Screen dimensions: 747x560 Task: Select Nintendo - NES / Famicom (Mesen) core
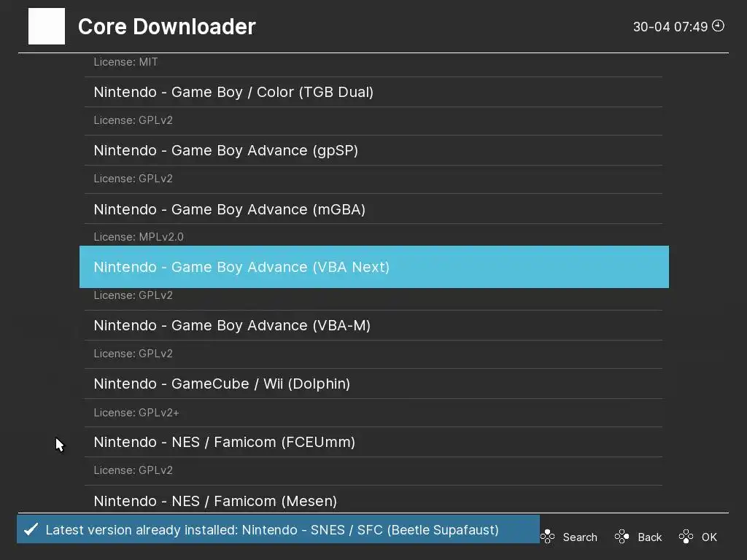(373, 500)
